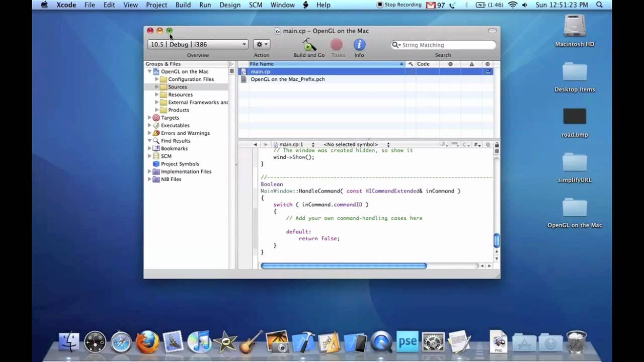
Task: Click the editor lock icon
Action: tap(497, 145)
